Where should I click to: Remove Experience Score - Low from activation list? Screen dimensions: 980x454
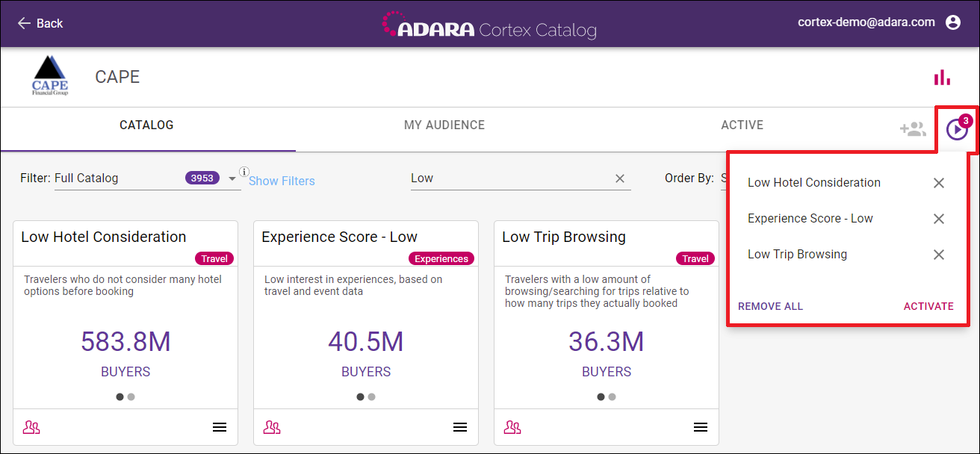(x=939, y=219)
